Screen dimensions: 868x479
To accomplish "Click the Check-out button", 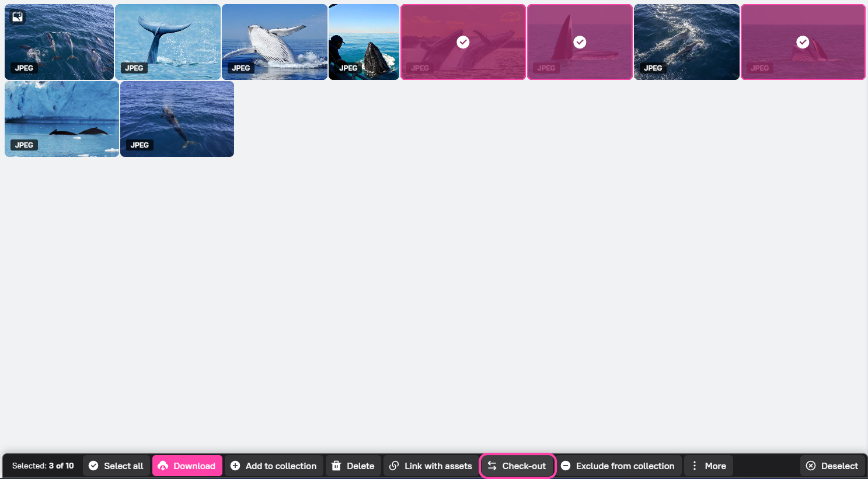I will pos(517,466).
